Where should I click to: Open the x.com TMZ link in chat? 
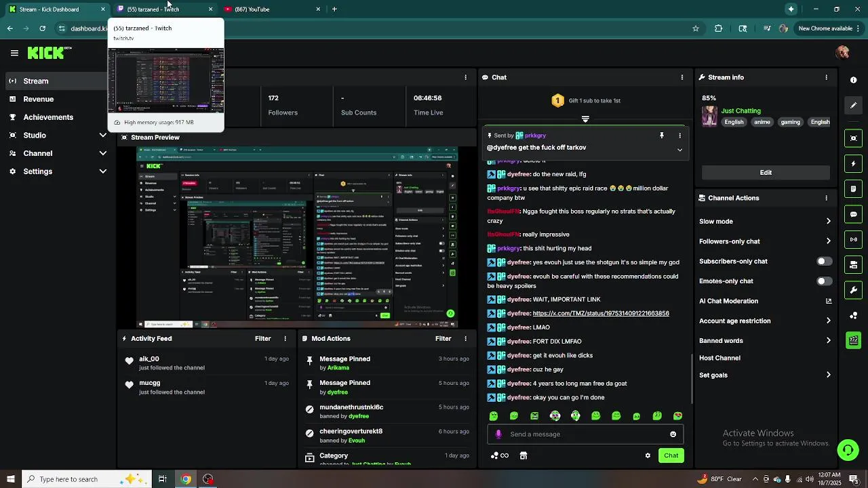[x=601, y=313]
